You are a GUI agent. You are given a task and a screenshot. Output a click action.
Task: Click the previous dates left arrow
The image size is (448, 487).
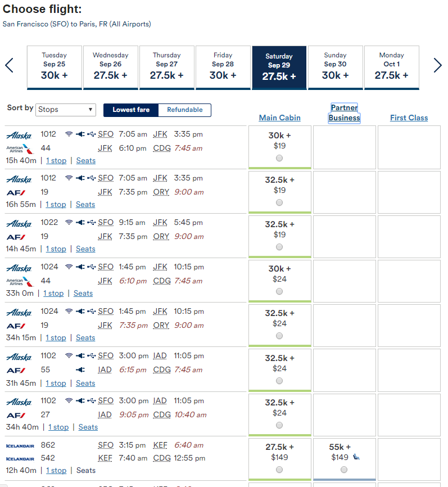(x=10, y=66)
